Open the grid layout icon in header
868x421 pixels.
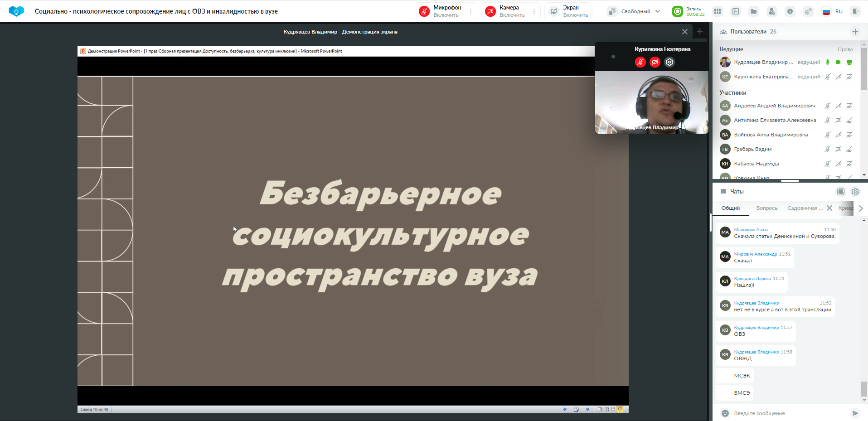coord(718,11)
